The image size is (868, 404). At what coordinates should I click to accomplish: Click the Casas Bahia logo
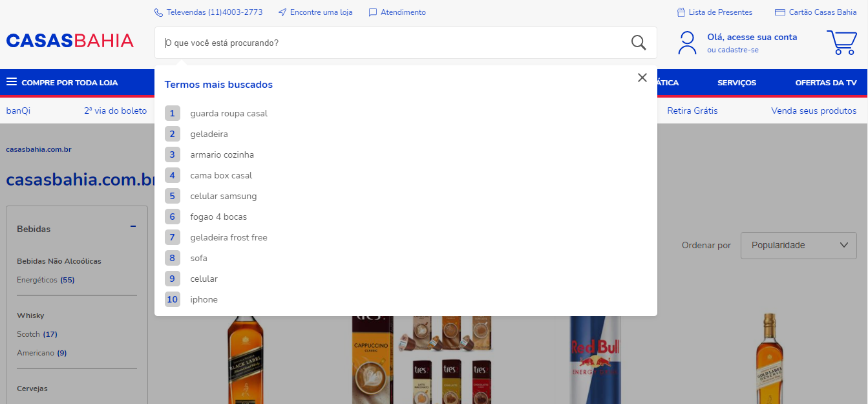pyautogui.click(x=70, y=41)
